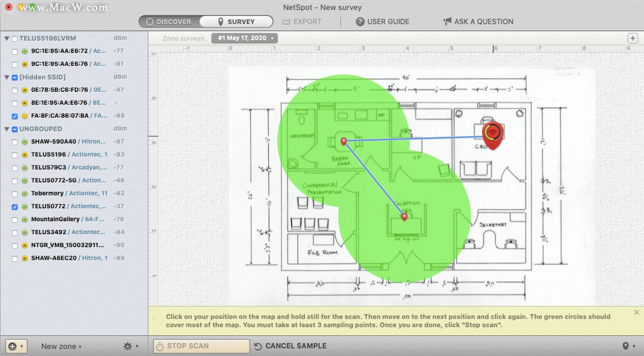Enable the Tobermory network checkbox
The height and width of the screenshot is (356, 644).
coord(15,194)
